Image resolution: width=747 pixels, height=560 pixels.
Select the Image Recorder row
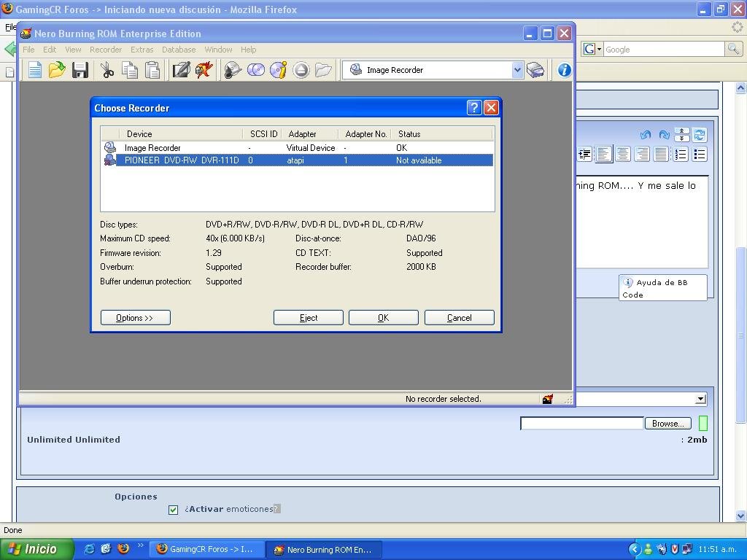(x=298, y=147)
